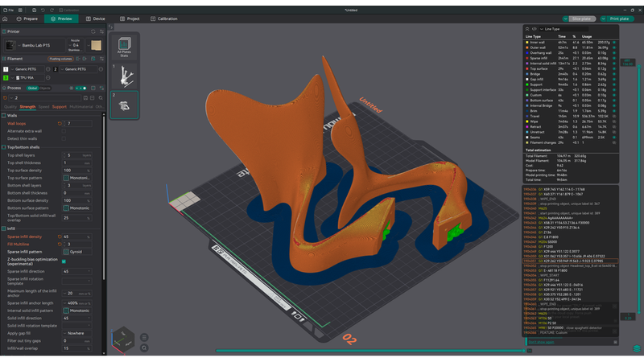Enable Alternate extra wall checkbox
The width and height of the screenshot is (644, 362).
[64, 131]
